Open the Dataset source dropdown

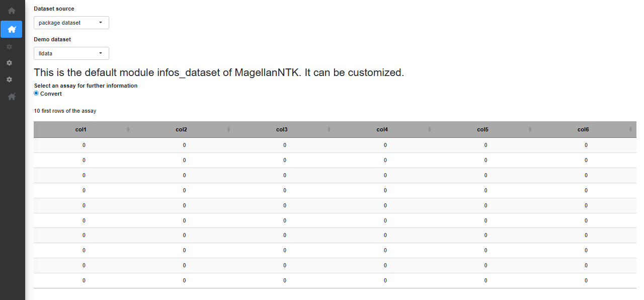tap(71, 22)
